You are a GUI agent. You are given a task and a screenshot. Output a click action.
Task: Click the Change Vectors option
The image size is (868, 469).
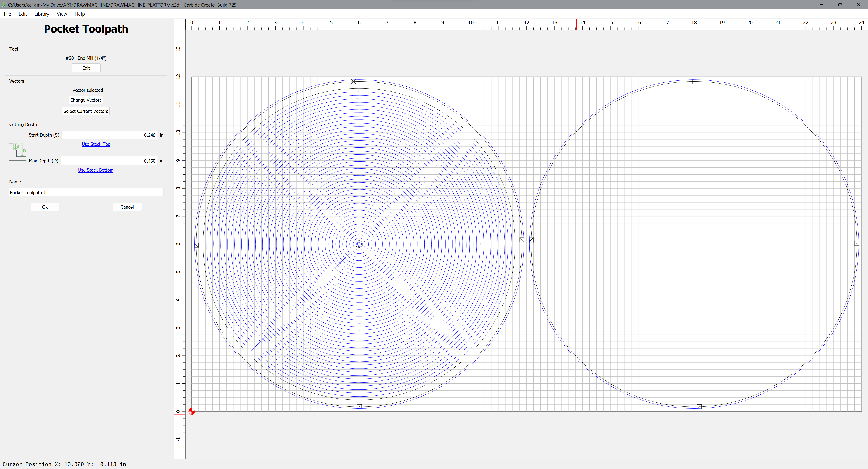coord(85,100)
